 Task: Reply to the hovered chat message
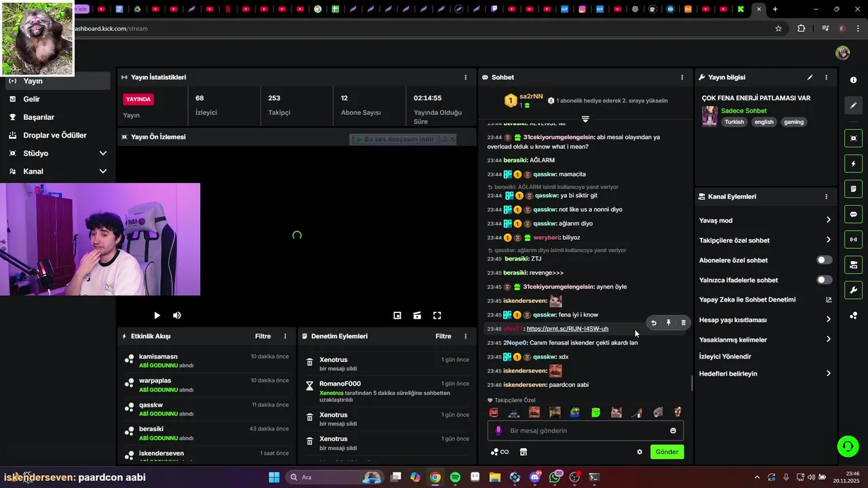tap(654, 323)
